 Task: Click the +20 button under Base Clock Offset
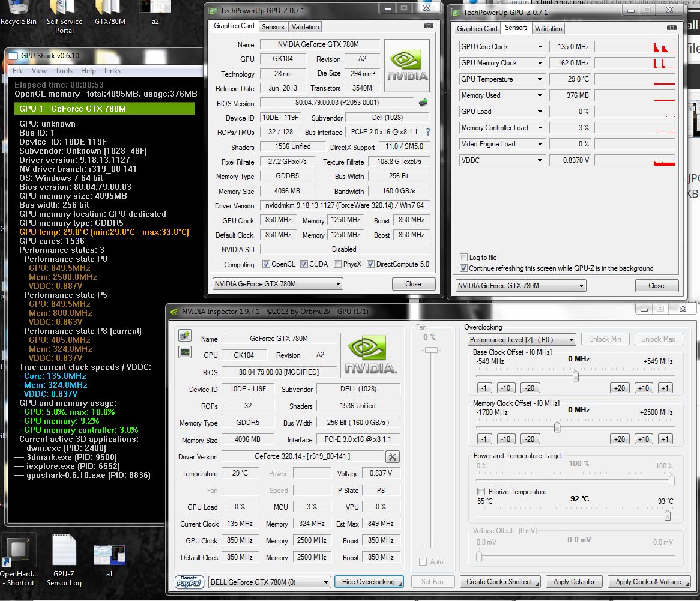[620, 388]
